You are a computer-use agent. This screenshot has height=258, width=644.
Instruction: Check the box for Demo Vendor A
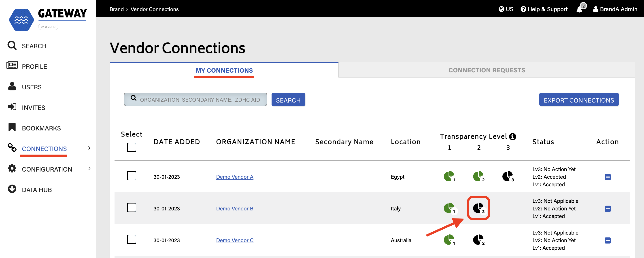tap(132, 176)
